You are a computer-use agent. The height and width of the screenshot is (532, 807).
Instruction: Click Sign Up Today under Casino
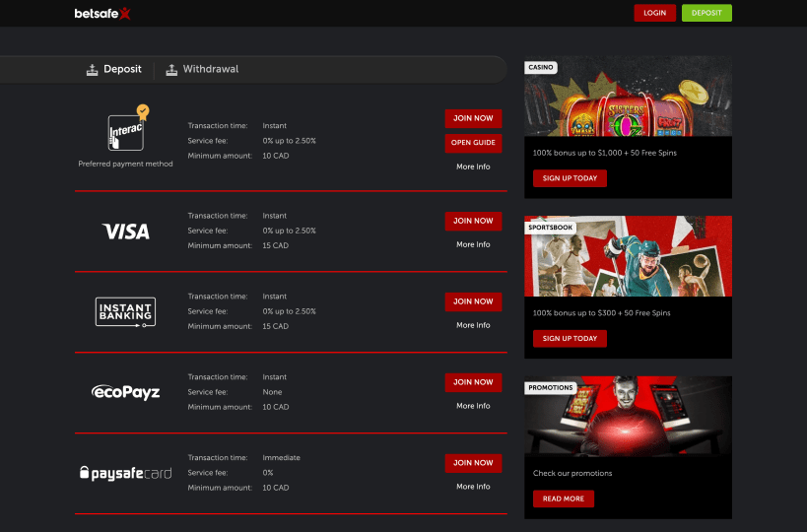pyautogui.click(x=570, y=178)
